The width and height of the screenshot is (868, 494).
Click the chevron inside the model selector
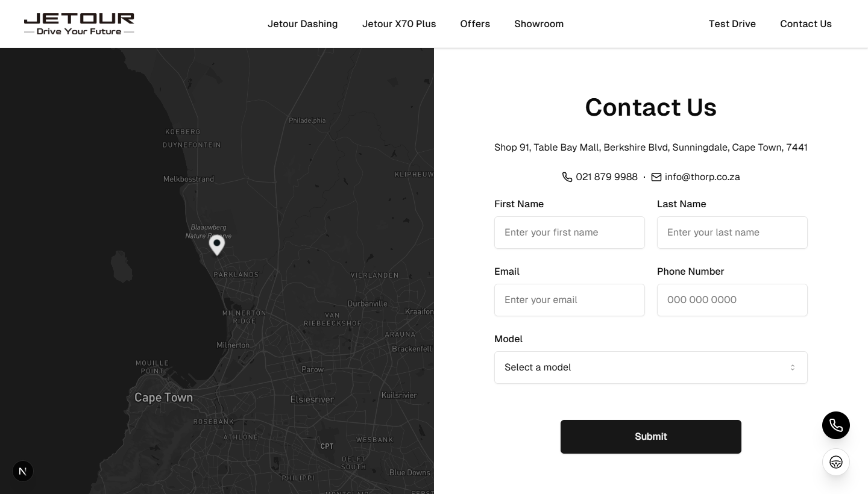[793, 367]
